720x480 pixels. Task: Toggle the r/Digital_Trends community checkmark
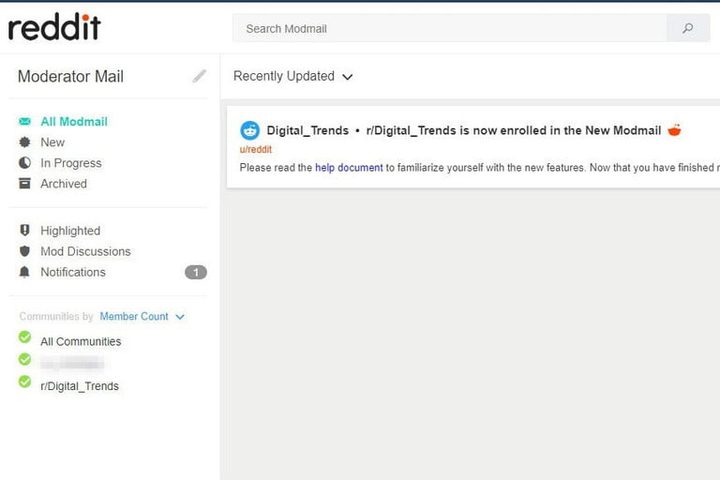tap(25, 382)
